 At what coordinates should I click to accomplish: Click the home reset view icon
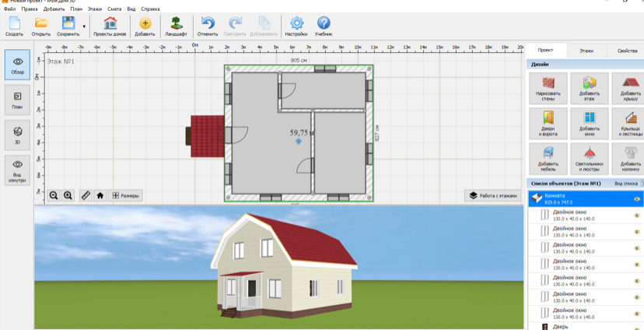[x=100, y=195]
